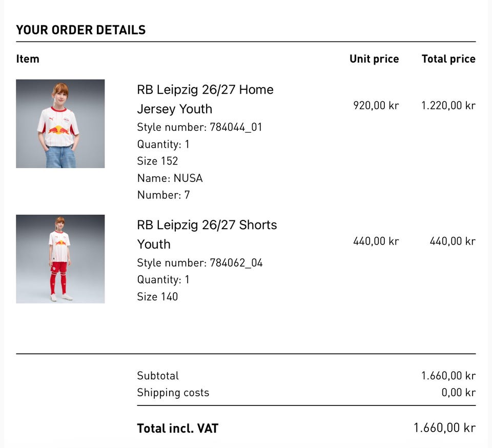The image size is (492, 448).
Task: Click the Size 152 line
Action: point(157,161)
